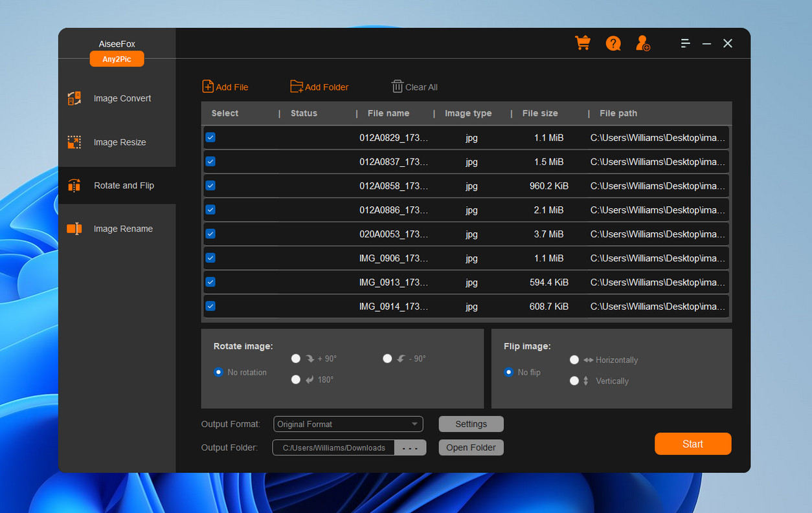Open the help question mark icon
Image resolution: width=812 pixels, height=513 pixels.
click(613, 43)
